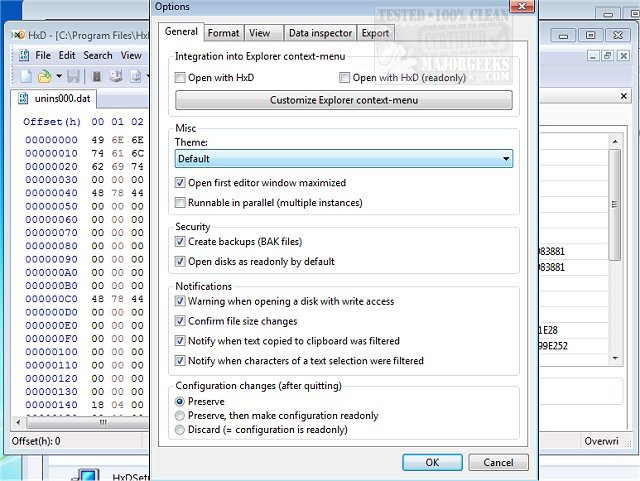
Task: Uncheck Create backups (BAK files)
Action: point(180,241)
